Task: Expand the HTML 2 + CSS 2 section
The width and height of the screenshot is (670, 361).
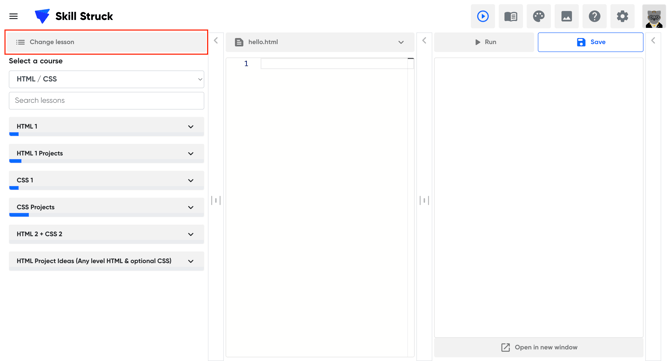Action: point(106,234)
